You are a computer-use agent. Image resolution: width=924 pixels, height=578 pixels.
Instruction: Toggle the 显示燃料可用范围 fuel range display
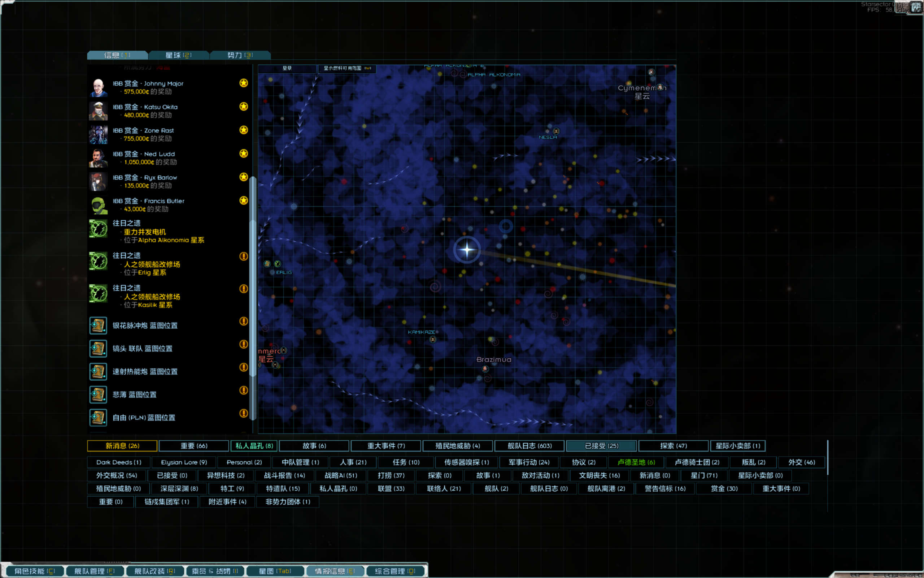(x=347, y=68)
